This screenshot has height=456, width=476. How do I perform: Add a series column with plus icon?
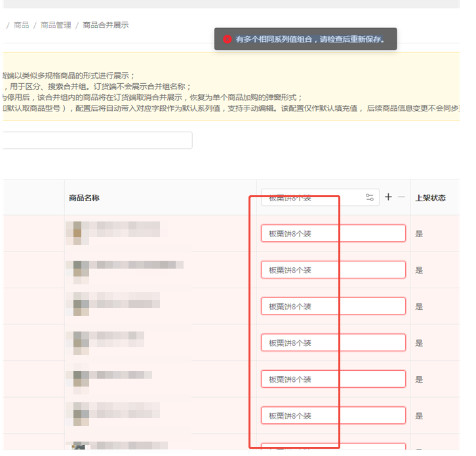[388, 197]
